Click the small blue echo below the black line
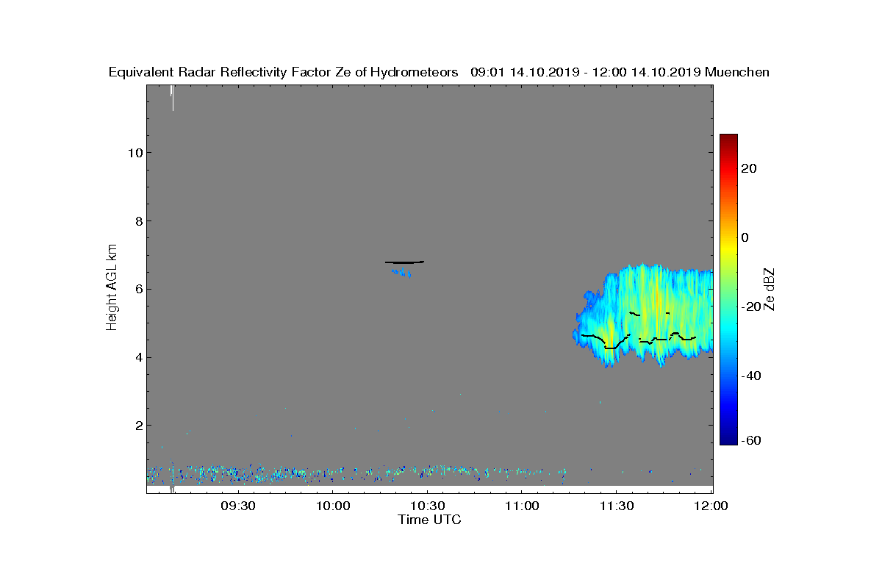Viewport: 882px width, 588px height. [401, 273]
